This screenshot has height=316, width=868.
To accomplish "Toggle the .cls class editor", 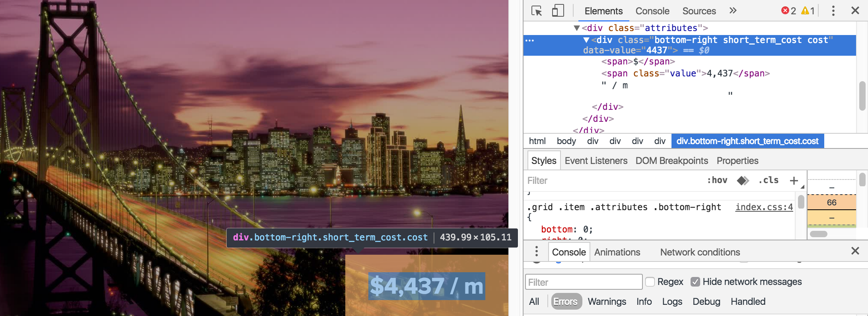I will [x=769, y=180].
